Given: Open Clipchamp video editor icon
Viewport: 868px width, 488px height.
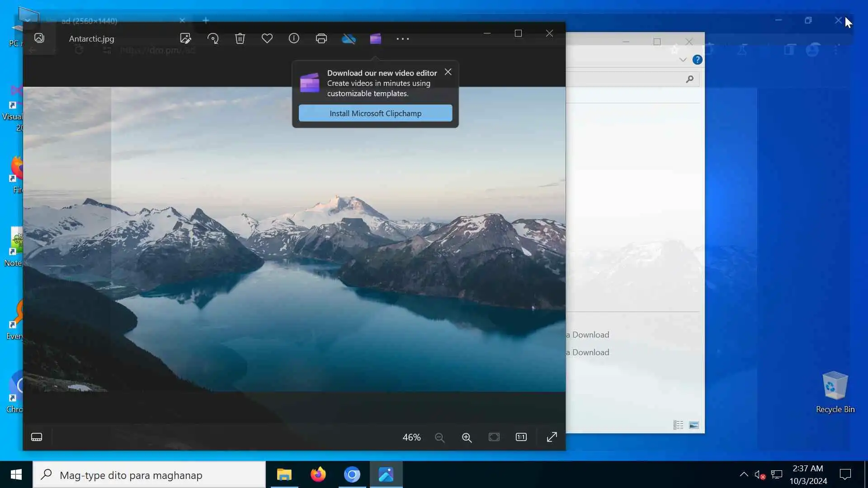Looking at the screenshot, I should tap(376, 38).
